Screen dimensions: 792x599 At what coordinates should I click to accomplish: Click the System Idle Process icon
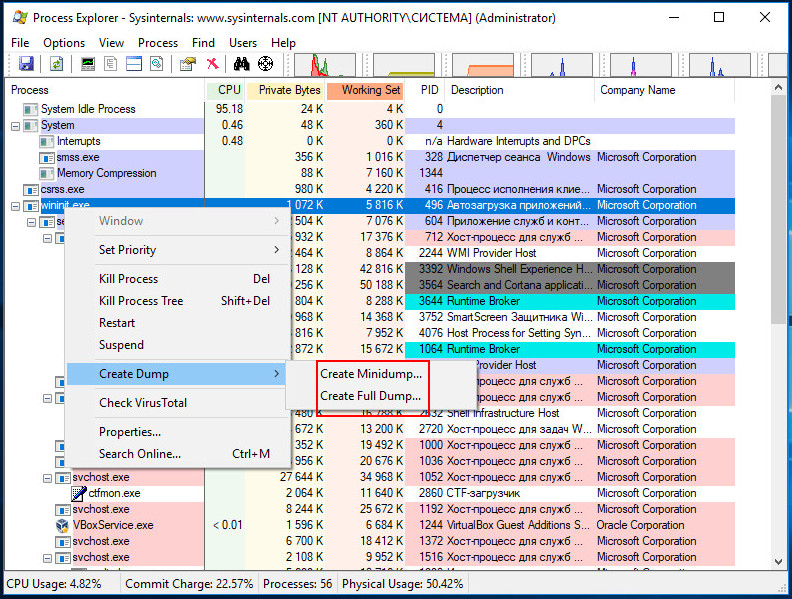tap(30, 109)
